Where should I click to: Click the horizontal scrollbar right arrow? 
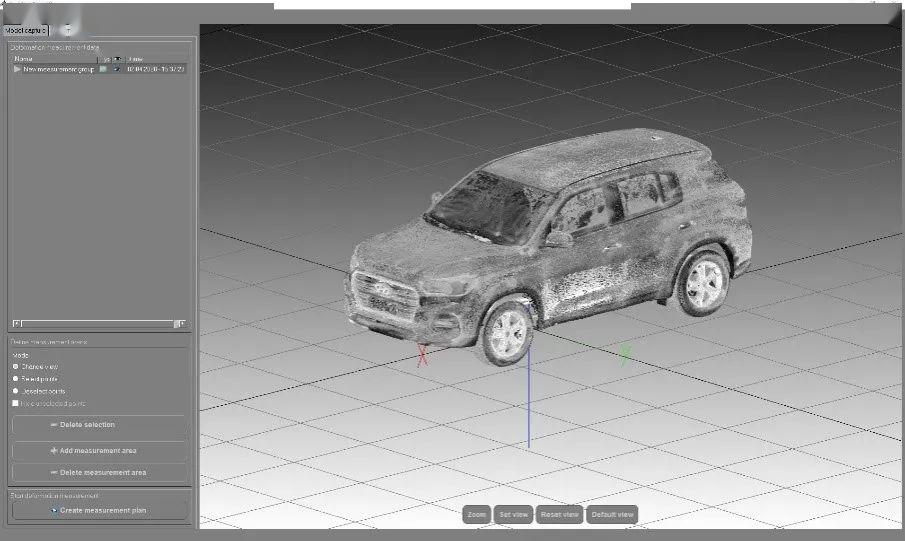pos(181,324)
